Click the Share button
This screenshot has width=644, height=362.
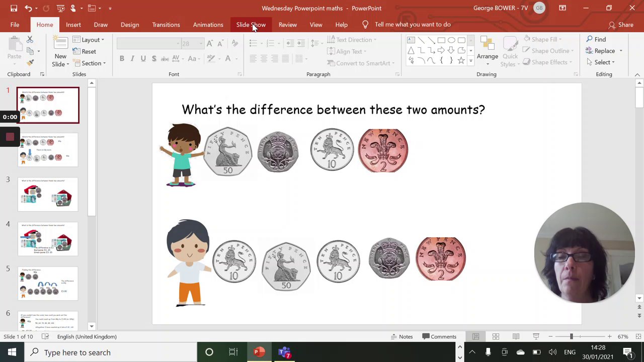tap(621, 25)
